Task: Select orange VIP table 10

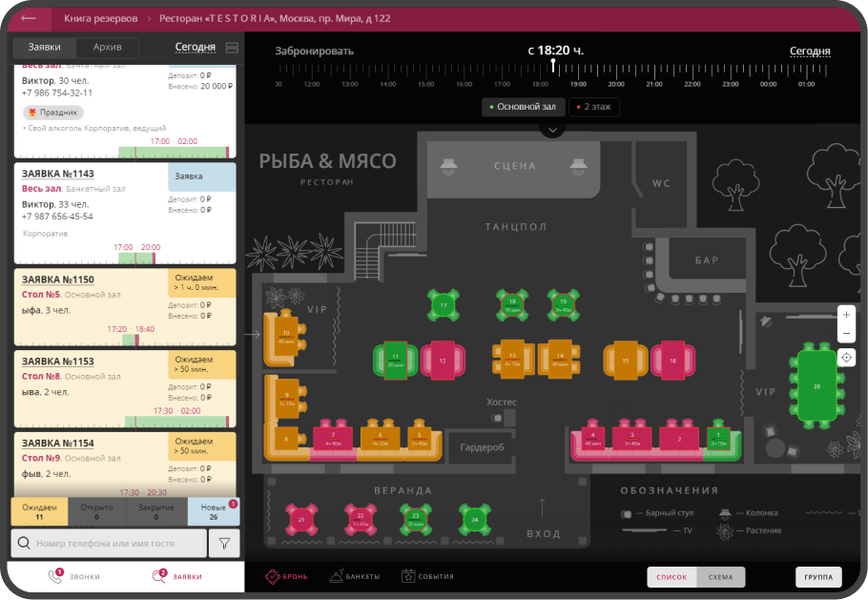Action: 286,337
